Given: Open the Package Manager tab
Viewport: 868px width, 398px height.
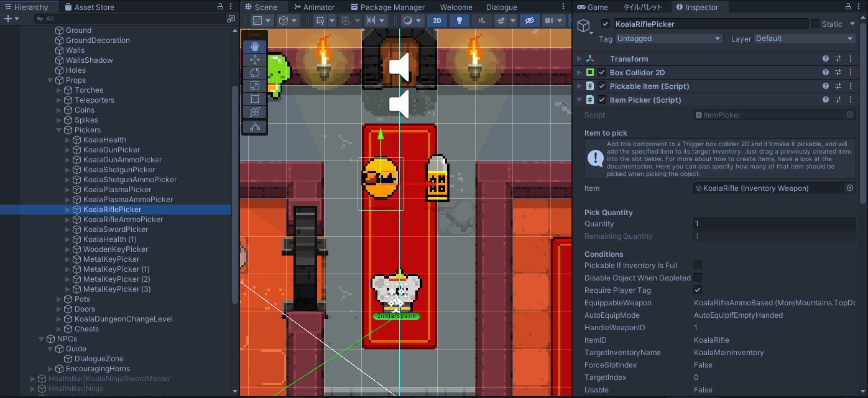Looking at the screenshot, I should (x=387, y=7).
